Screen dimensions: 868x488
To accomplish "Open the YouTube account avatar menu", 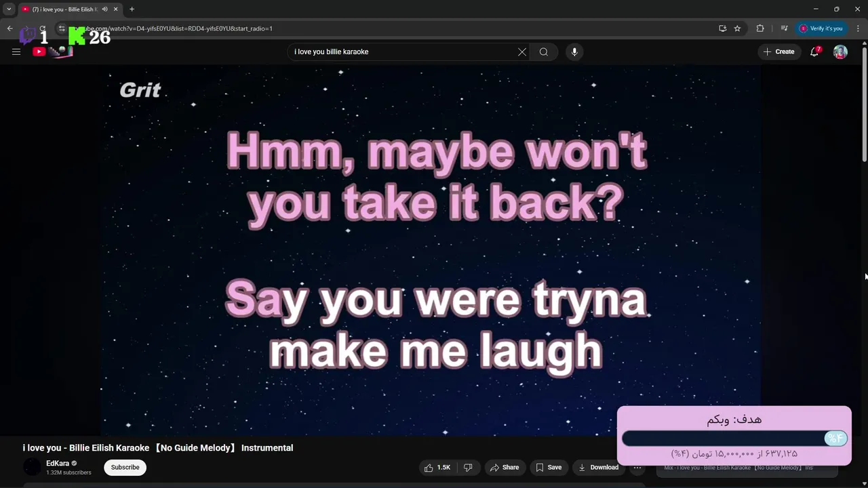I will point(840,52).
